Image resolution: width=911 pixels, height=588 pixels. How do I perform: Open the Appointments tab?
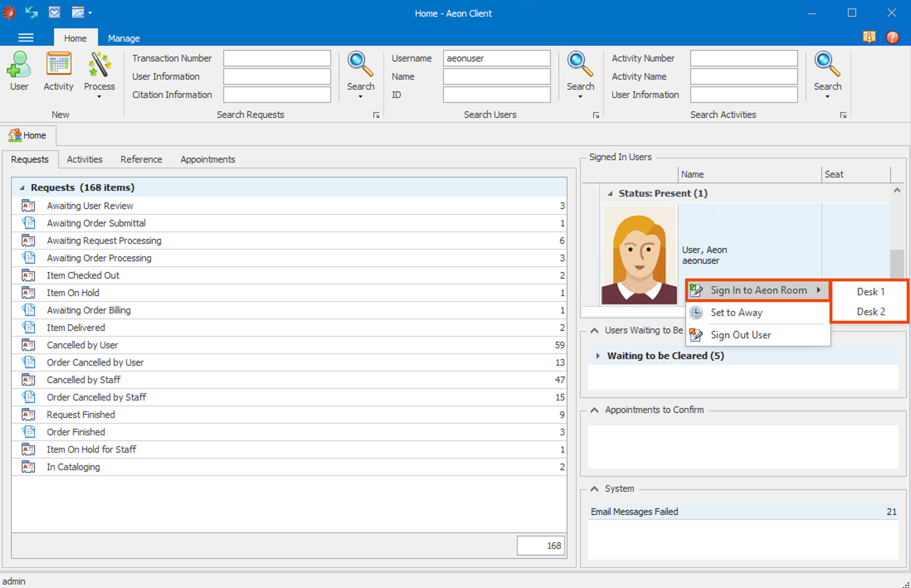click(207, 159)
